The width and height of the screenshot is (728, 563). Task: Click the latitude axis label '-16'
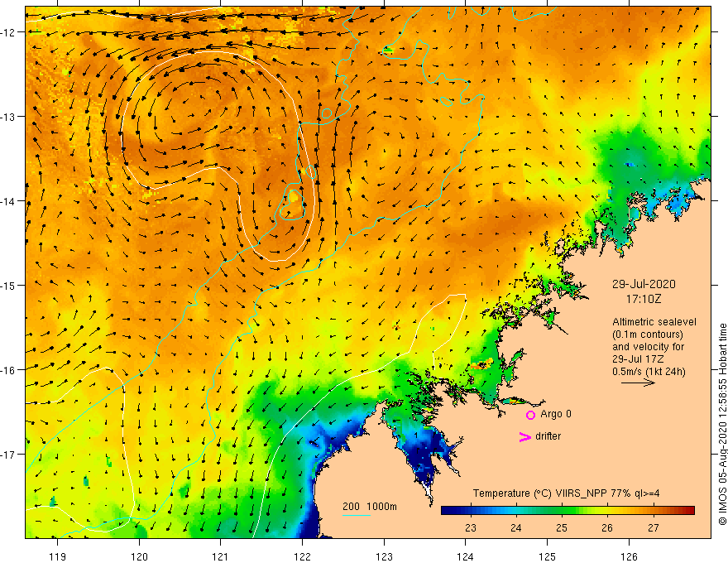click(8, 370)
